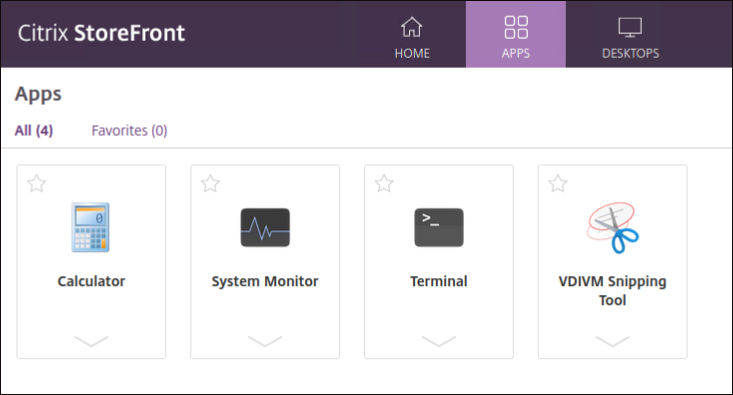
Task: Switch to Favorites (0) filter
Action: pos(129,130)
